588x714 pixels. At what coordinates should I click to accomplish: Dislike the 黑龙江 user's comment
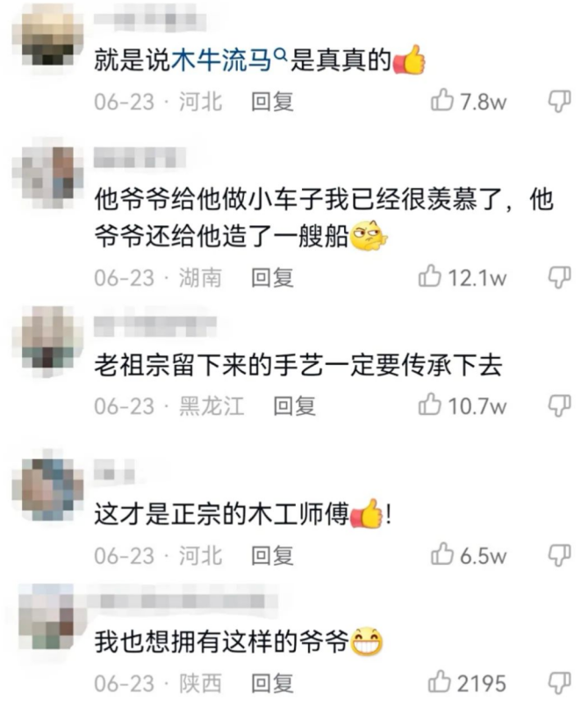point(559,406)
